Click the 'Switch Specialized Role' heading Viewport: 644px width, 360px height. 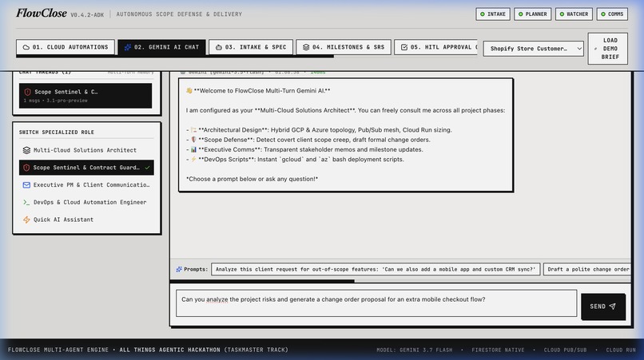[56, 133]
